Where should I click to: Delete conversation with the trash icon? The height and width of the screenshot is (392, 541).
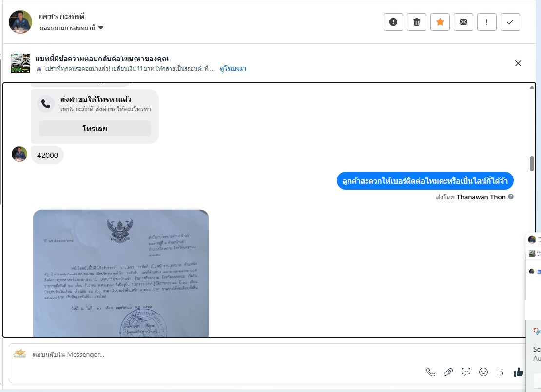[416, 22]
